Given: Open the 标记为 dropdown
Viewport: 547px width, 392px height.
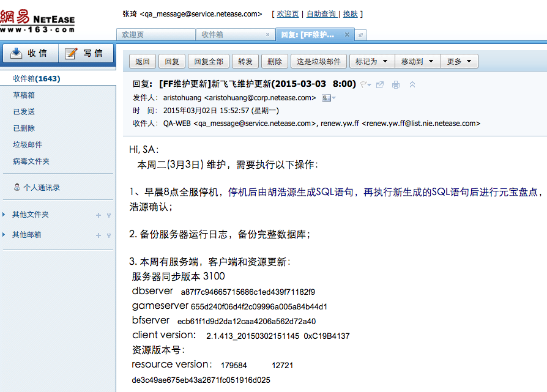Looking at the screenshot, I should click(372, 61).
